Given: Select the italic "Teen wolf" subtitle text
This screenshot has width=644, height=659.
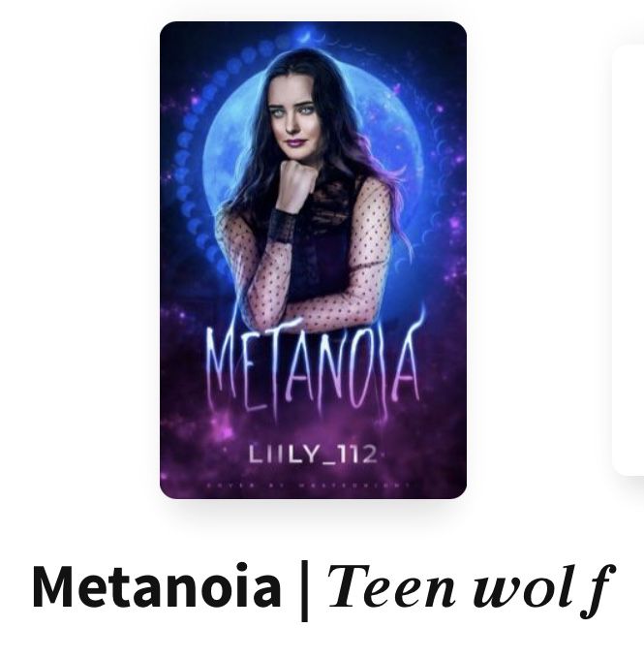Looking at the screenshot, I should point(472,590).
